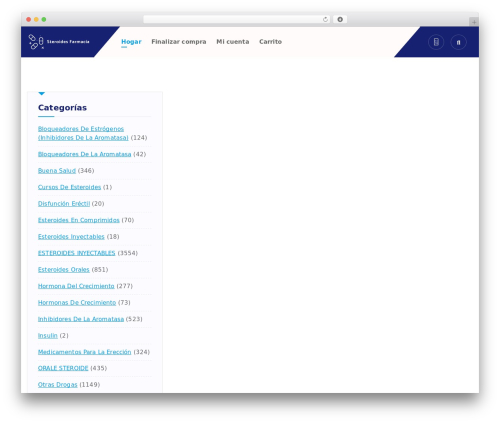Click the left circular icon in header

(436, 42)
